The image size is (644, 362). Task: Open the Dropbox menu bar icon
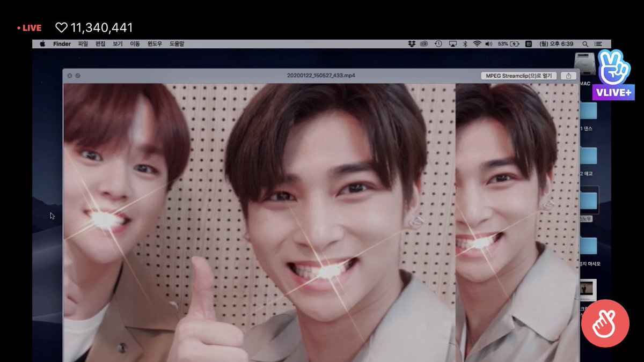click(412, 44)
